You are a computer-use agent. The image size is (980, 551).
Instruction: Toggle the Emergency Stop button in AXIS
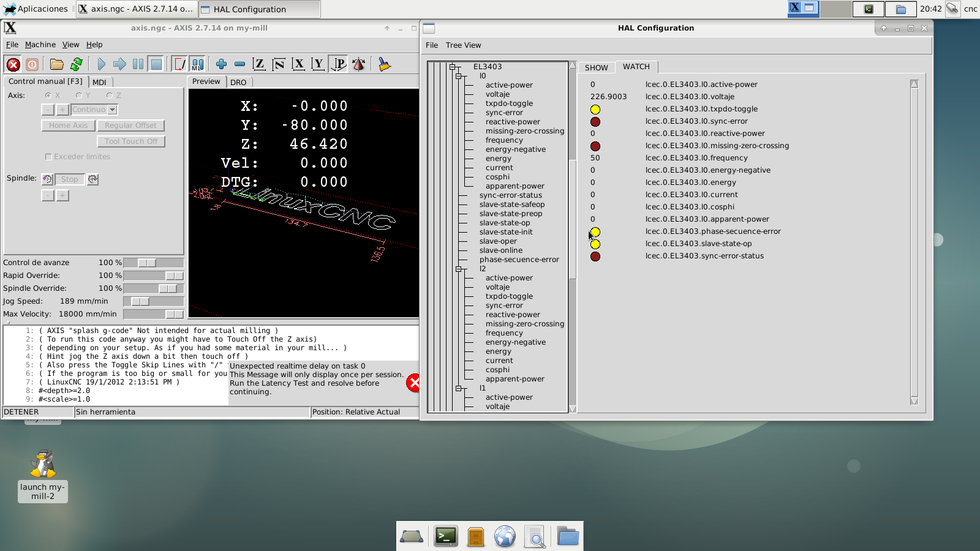coord(13,64)
